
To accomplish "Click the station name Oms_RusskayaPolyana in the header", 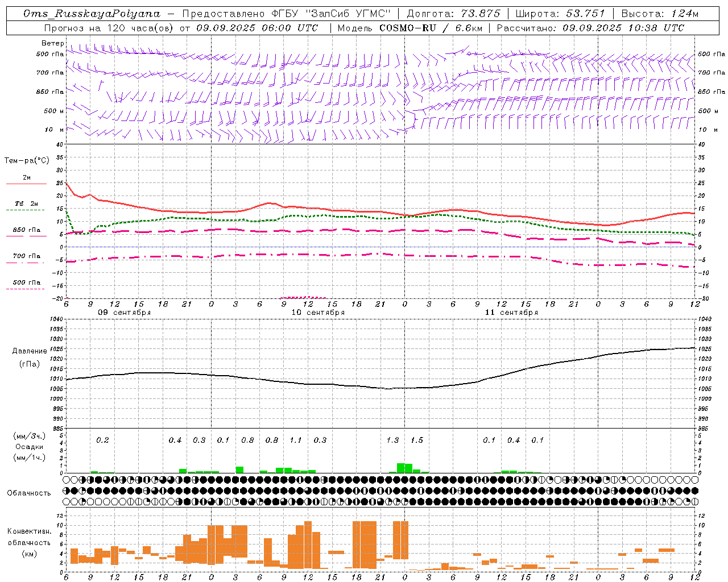I will pyautogui.click(x=92, y=14).
